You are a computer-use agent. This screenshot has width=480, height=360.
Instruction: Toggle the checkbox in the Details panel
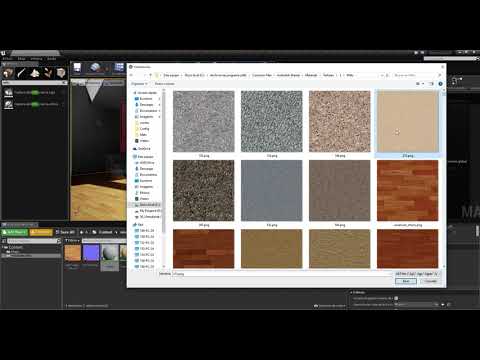pos(396,298)
